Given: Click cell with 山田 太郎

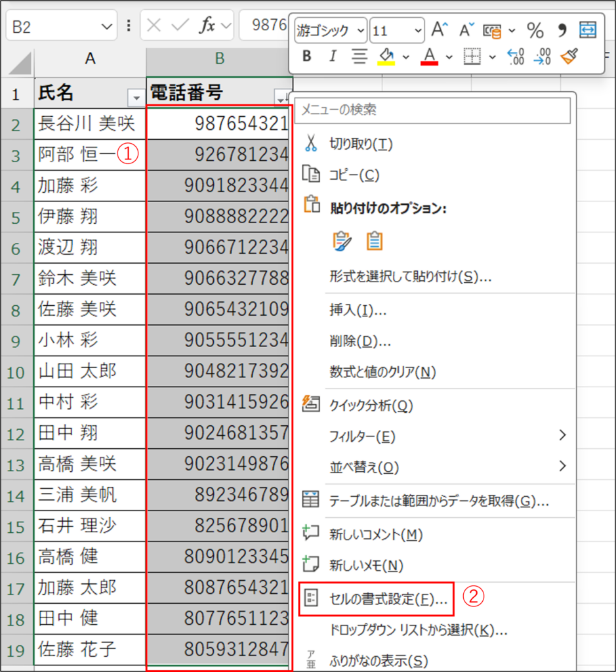Looking at the screenshot, I should [90, 371].
